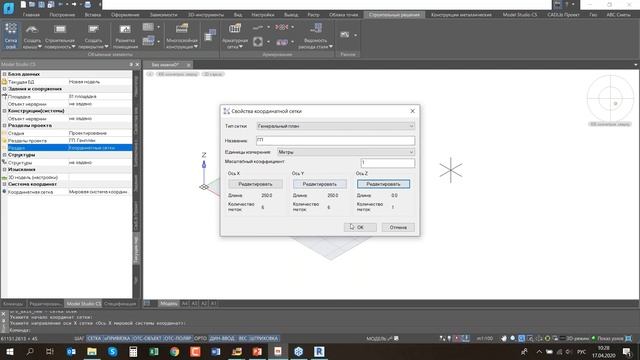Click the Стадия row value Проектирование

pyautogui.click(x=87, y=133)
